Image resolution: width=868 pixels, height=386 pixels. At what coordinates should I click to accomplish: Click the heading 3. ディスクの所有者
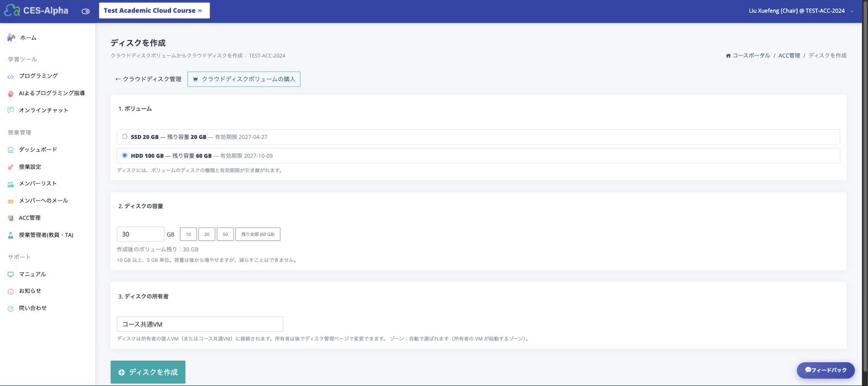click(143, 296)
